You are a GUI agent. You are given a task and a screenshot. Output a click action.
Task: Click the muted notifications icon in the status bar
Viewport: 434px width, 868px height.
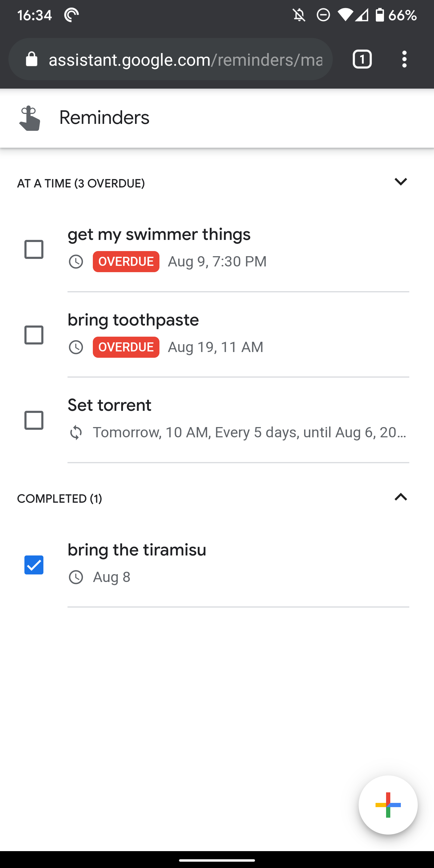click(x=299, y=15)
